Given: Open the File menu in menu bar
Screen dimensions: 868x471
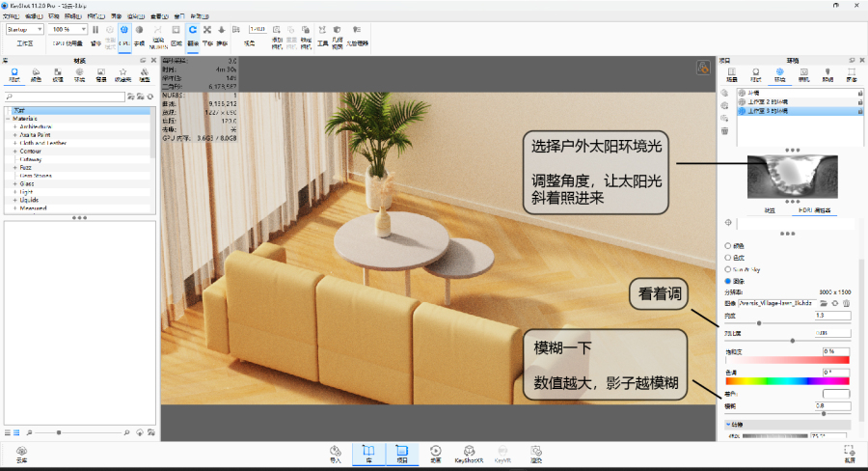Looking at the screenshot, I should 11,16.
